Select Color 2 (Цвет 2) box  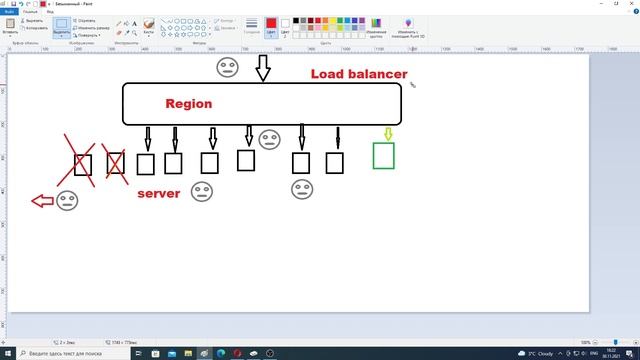(x=285, y=27)
